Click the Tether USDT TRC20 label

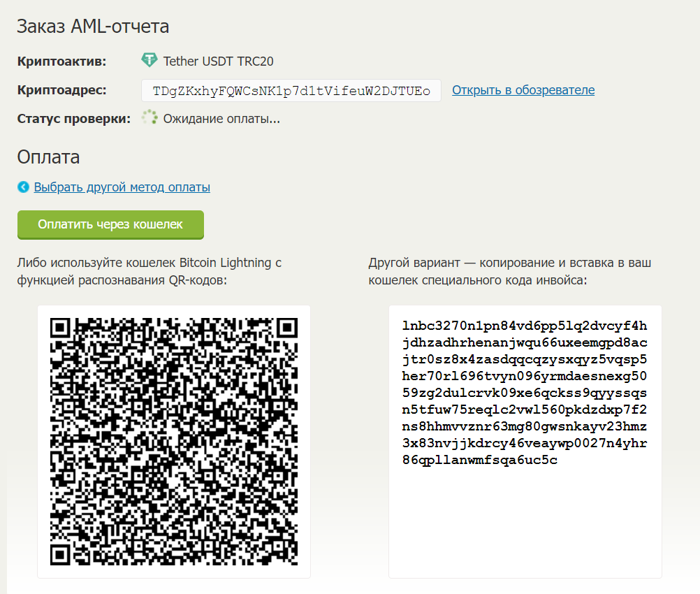(218, 61)
